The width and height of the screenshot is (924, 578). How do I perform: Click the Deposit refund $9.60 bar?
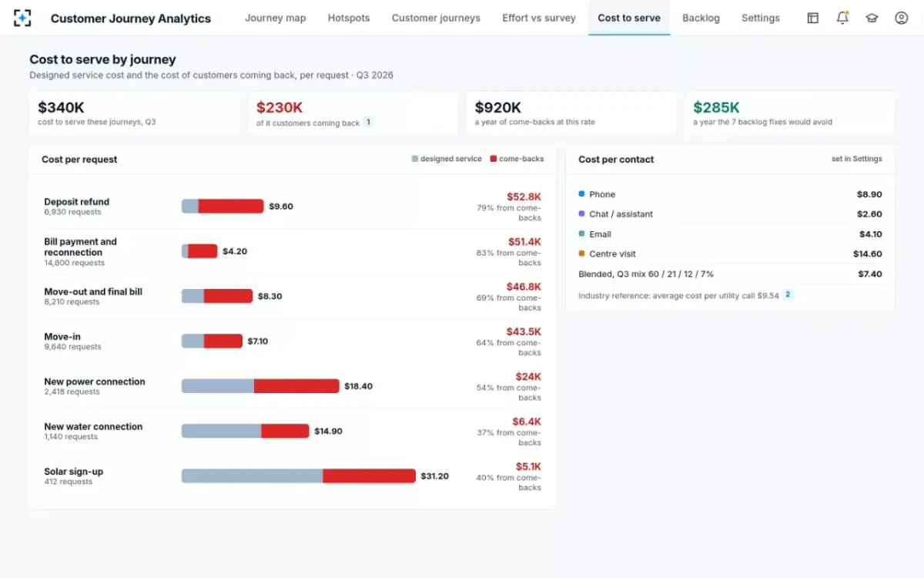coord(223,207)
